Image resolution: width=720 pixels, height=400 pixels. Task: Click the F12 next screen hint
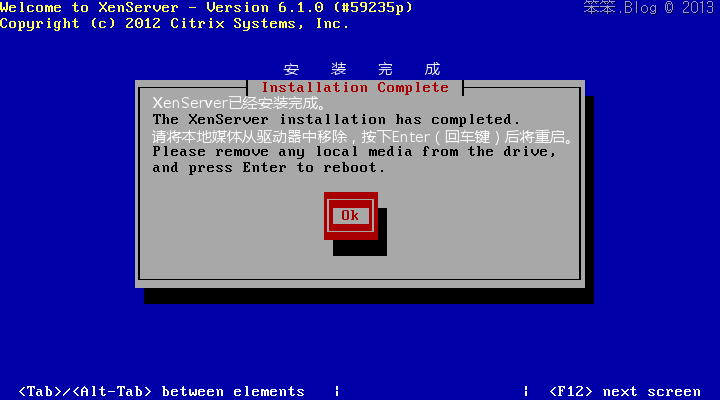coord(625,391)
